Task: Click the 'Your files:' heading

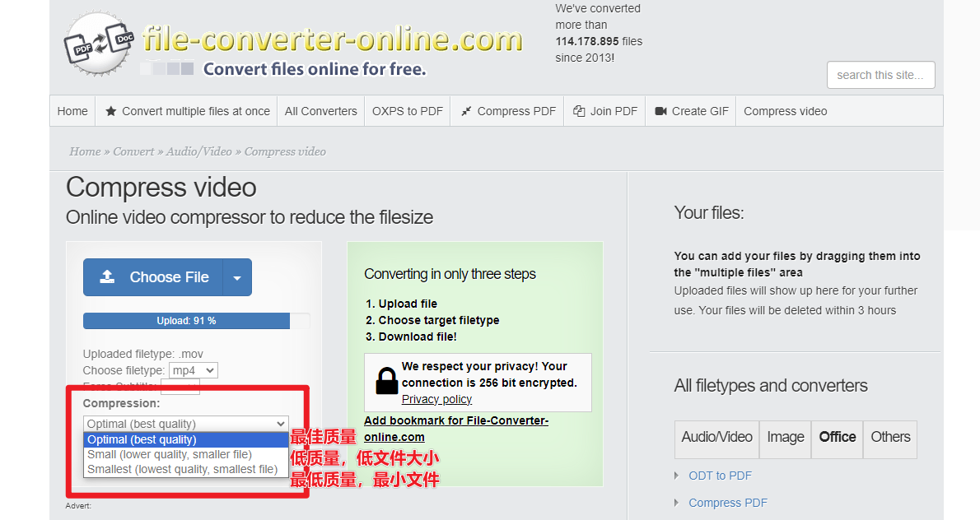Action: point(709,213)
